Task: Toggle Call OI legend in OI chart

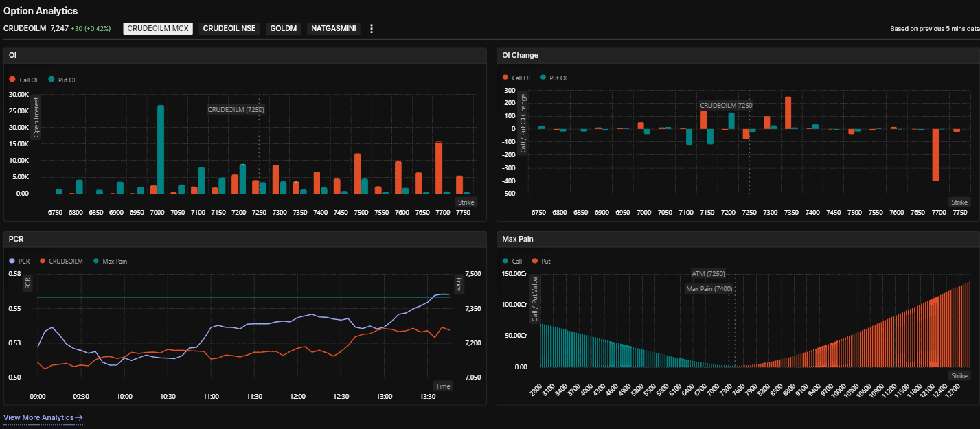Action: [x=24, y=80]
